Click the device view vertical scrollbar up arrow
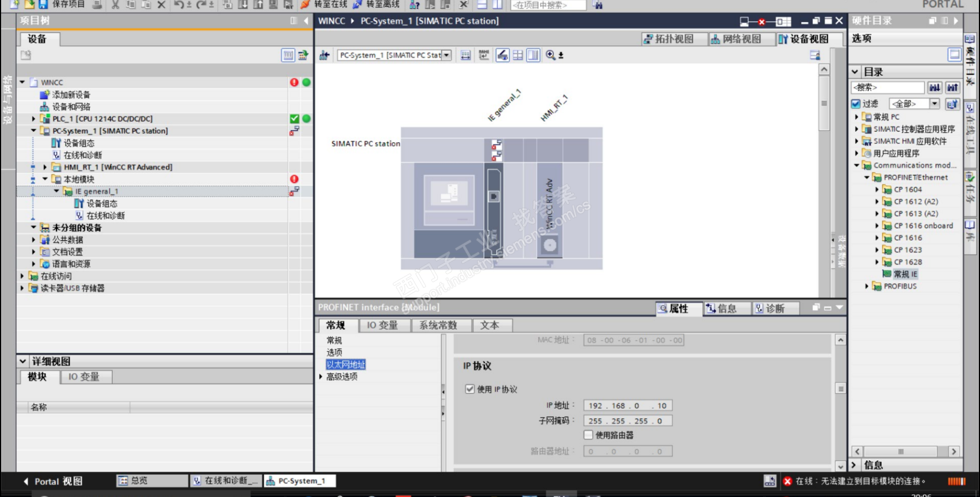 pos(824,69)
